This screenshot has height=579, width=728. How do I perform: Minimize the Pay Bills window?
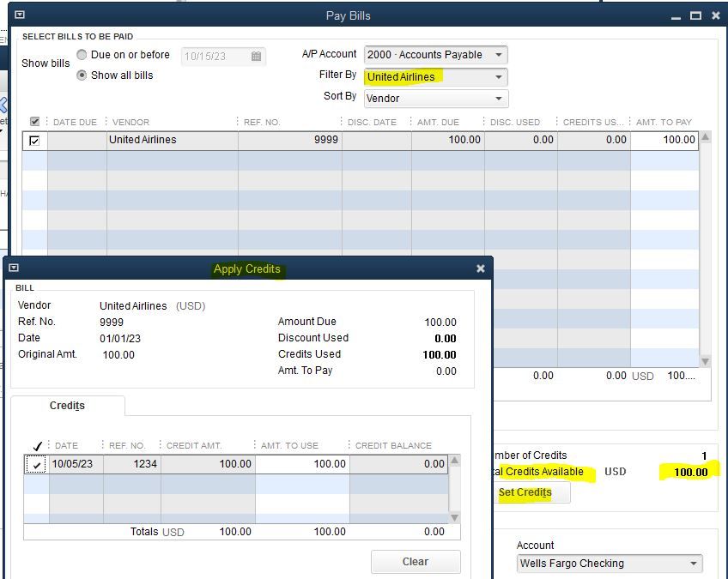coord(676,16)
